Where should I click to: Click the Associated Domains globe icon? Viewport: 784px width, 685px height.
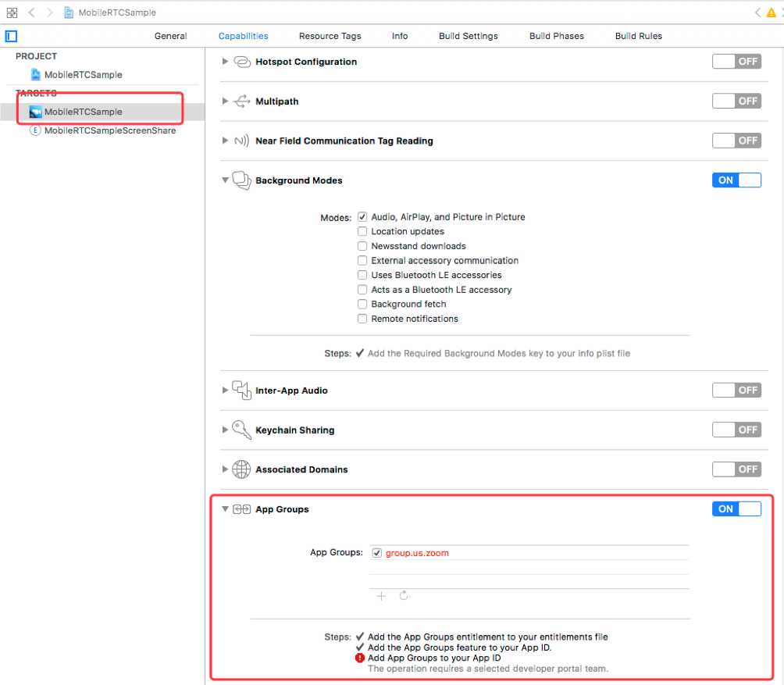[241, 469]
